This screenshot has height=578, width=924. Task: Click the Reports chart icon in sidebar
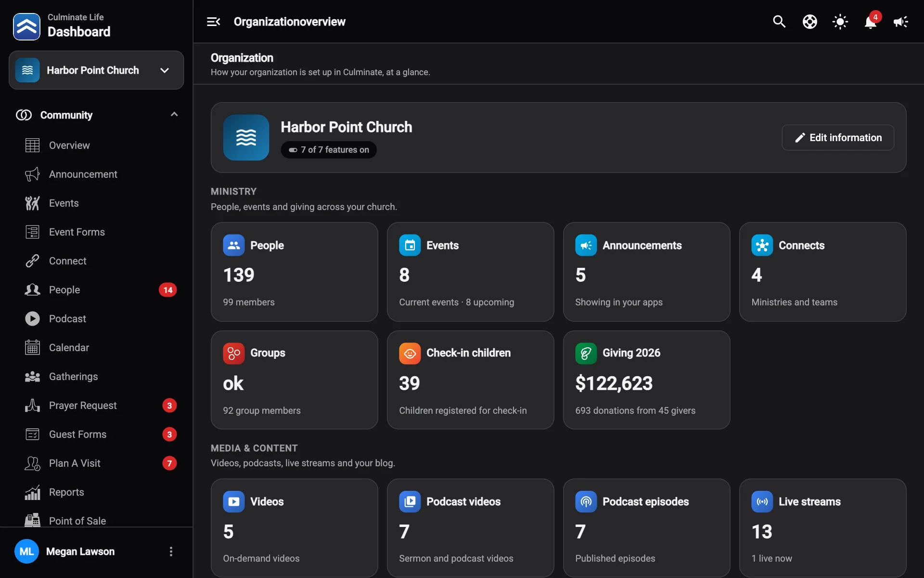pyautogui.click(x=32, y=492)
